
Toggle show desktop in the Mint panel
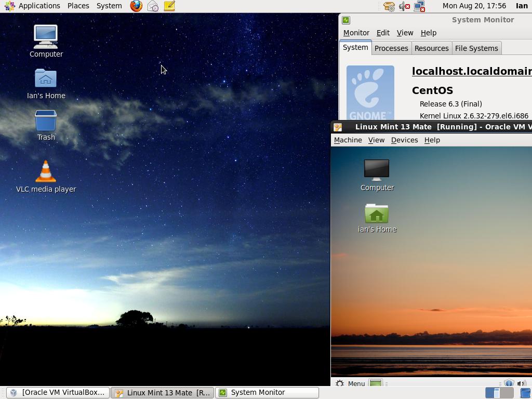[x=375, y=383]
